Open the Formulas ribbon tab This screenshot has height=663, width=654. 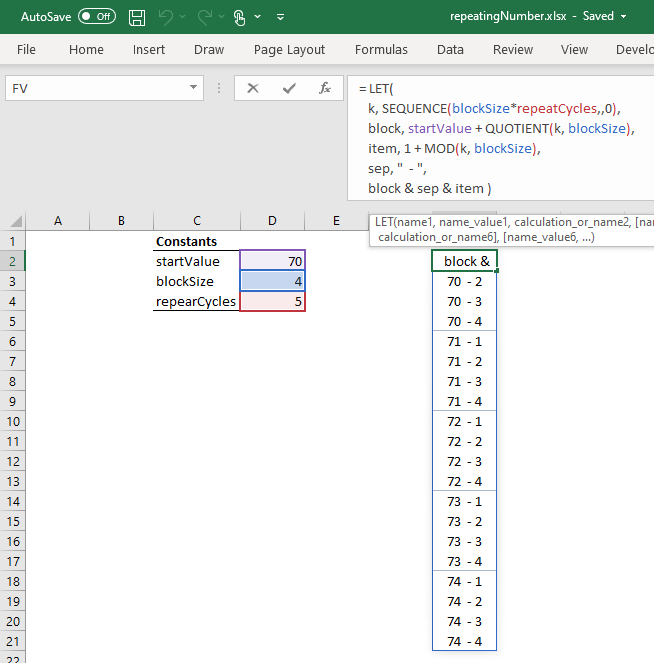381,50
